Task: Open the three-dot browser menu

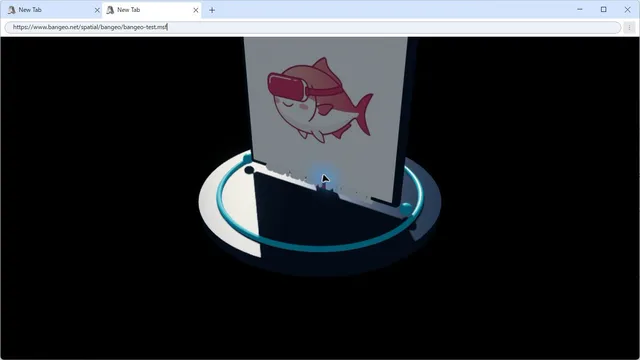Action: [629, 27]
